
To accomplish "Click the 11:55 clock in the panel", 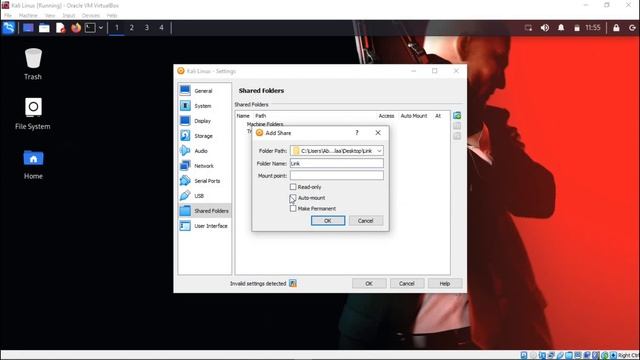I will pyautogui.click(x=593, y=28).
